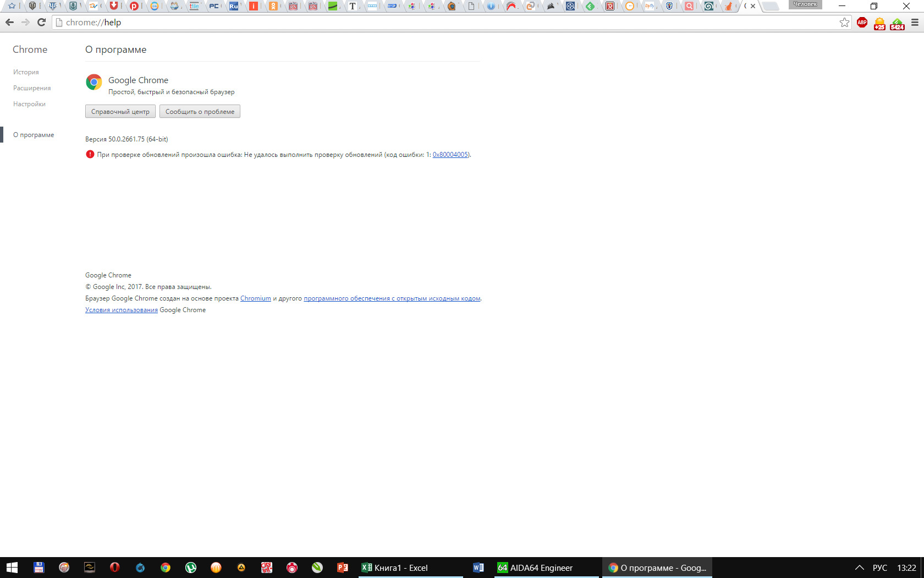Switch to the red shield icon tab
This screenshot has height=578, width=924.
tap(114, 6)
